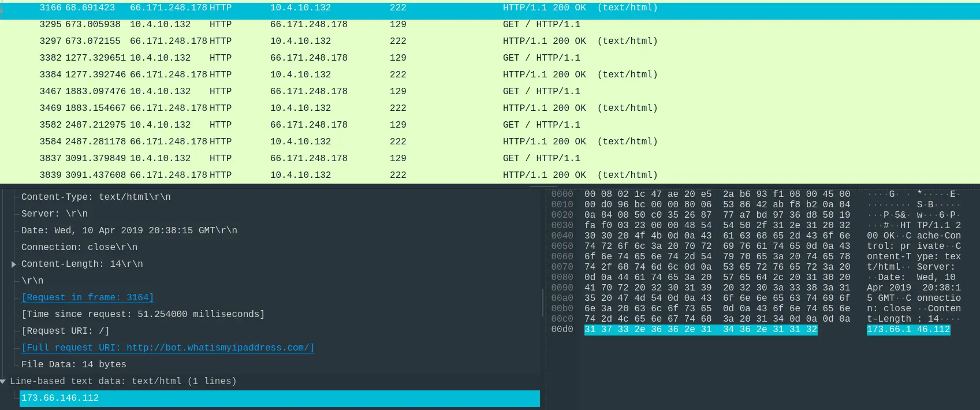Click the packet details pane vertical scrollbar
This screenshot has width=980, height=410.
(542, 303)
